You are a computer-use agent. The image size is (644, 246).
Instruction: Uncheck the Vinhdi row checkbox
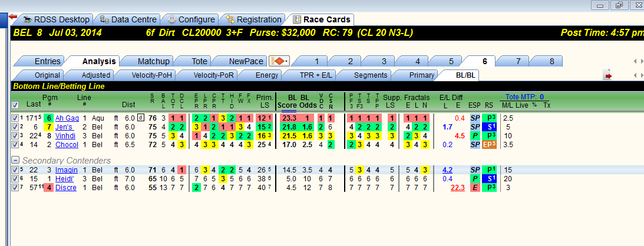15,136
